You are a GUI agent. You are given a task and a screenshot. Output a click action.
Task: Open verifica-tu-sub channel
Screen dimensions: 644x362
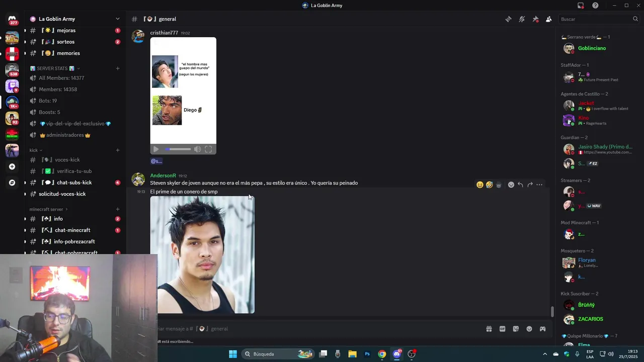[x=74, y=171]
